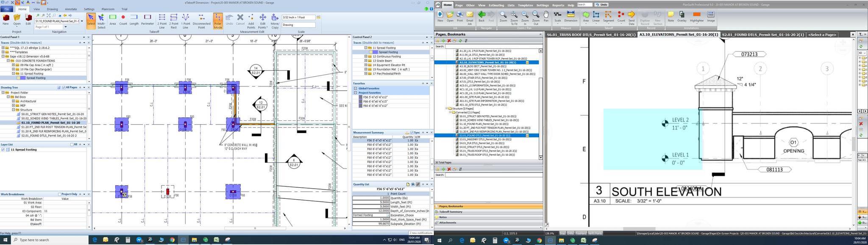Click the Disconnected Point tool
The image size is (868, 245).
pos(201,19)
